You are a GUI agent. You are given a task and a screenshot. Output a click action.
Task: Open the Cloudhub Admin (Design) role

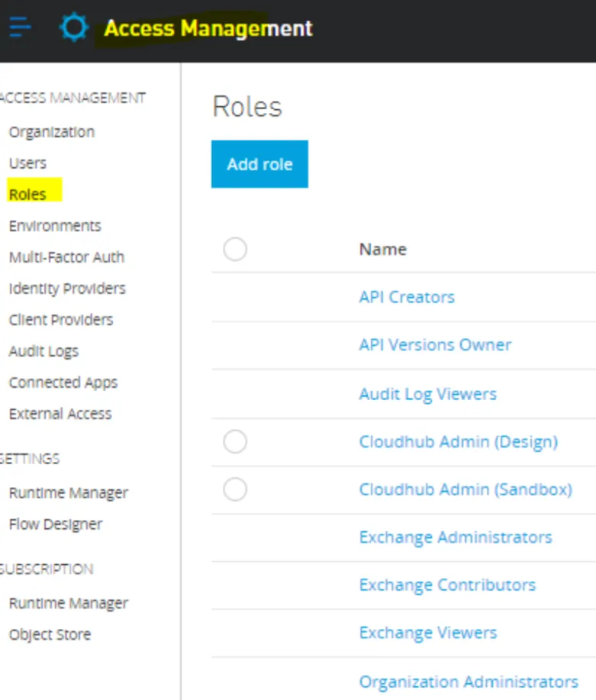coord(459,442)
